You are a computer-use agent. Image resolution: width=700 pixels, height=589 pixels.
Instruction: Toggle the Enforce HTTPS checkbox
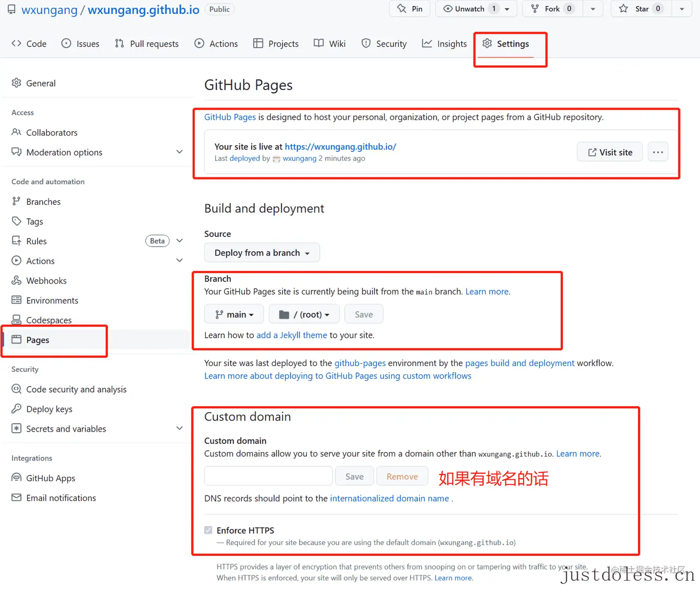pyautogui.click(x=208, y=530)
